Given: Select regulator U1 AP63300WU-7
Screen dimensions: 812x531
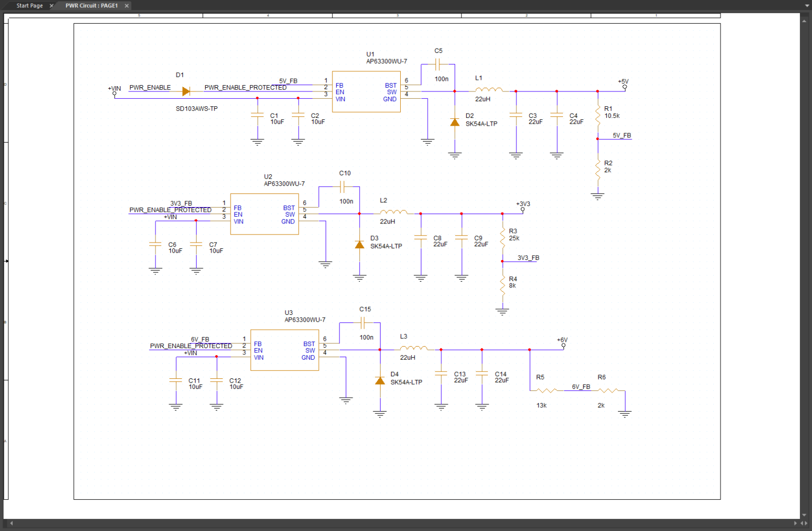Looking at the screenshot, I should (x=366, y=92).
